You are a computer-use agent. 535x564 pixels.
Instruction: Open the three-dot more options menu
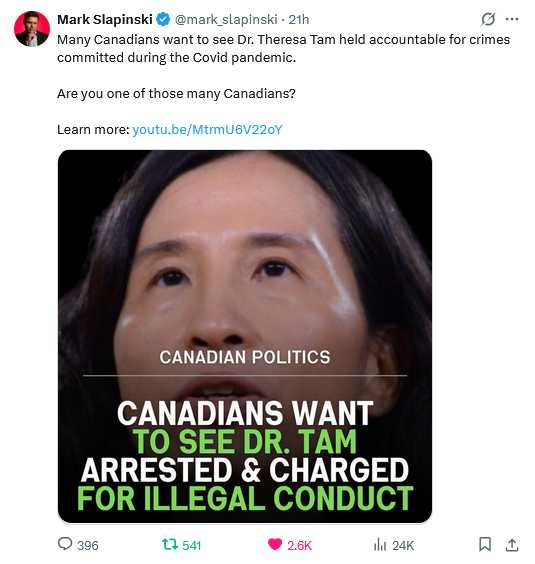[x=512, y=19]
